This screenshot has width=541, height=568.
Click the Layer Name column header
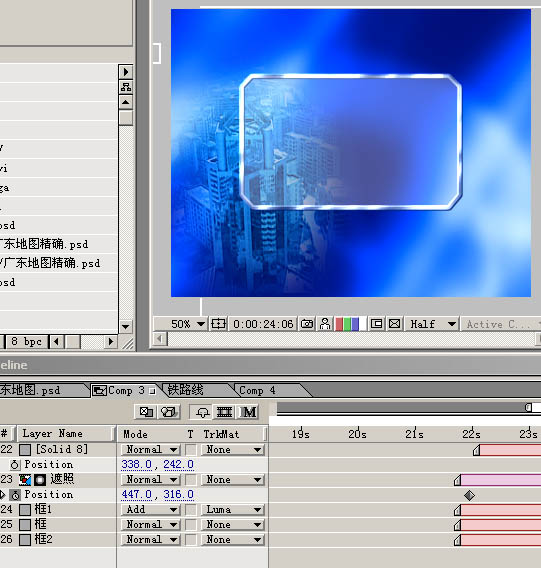click(66, 434)
